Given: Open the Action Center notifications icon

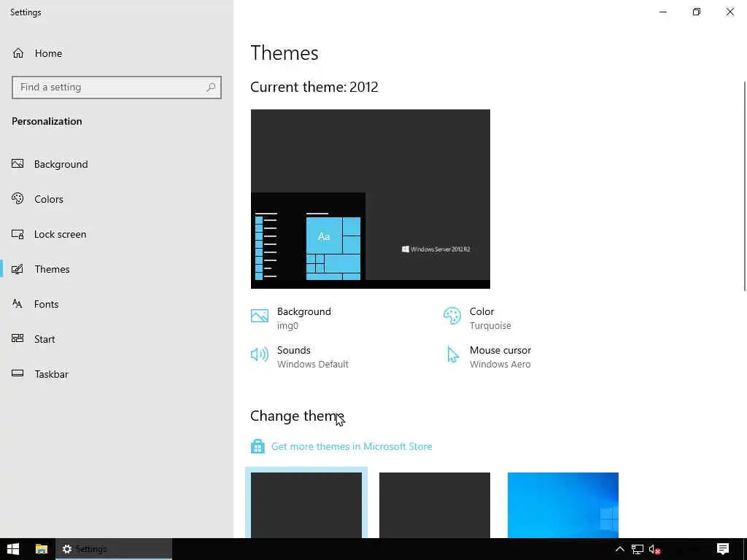Looking at the screenshot, I should [723, 549].
